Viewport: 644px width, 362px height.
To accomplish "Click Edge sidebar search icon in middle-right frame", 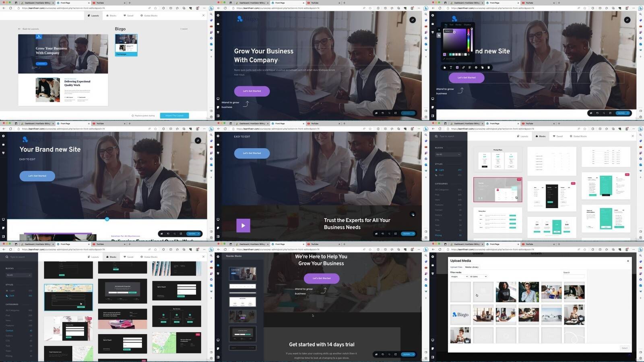I will pos(640,135).
